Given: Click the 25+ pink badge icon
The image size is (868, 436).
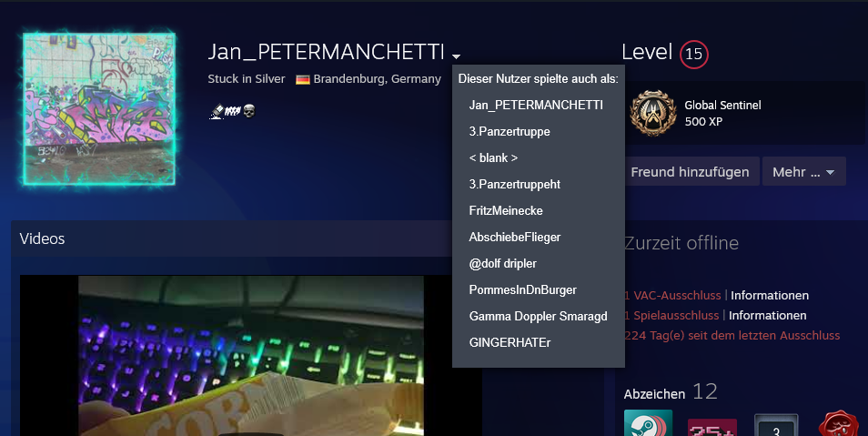Looking at the screenshot, I should [712, 427].
